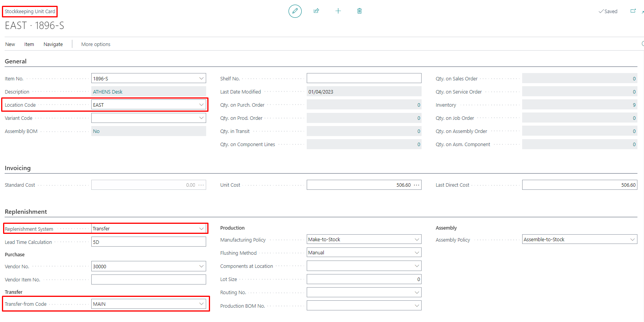644x322 pixels.
Task: Click the plus new record icon
Action: 338,11
